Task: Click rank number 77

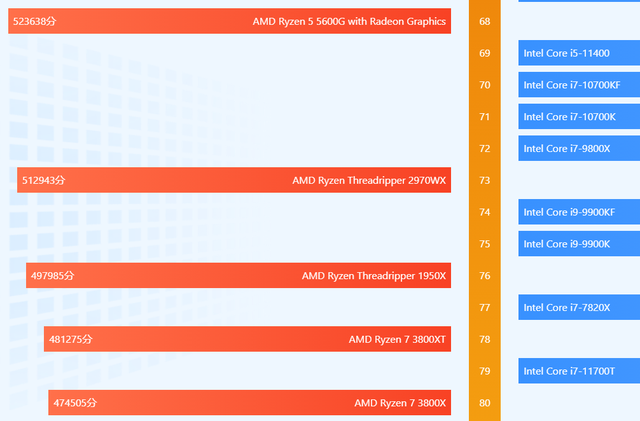Action: pyautogui.click(x=484, y=307)
